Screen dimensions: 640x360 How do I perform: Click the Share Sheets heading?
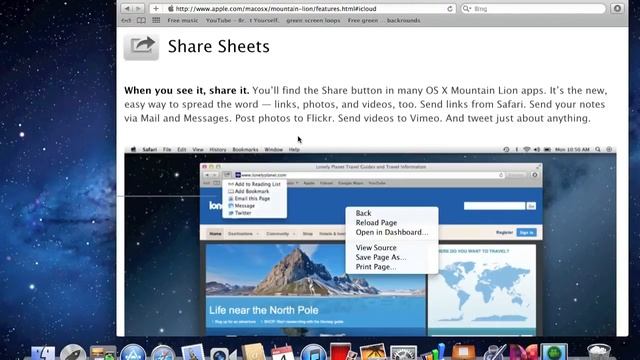tap(219, 46)
